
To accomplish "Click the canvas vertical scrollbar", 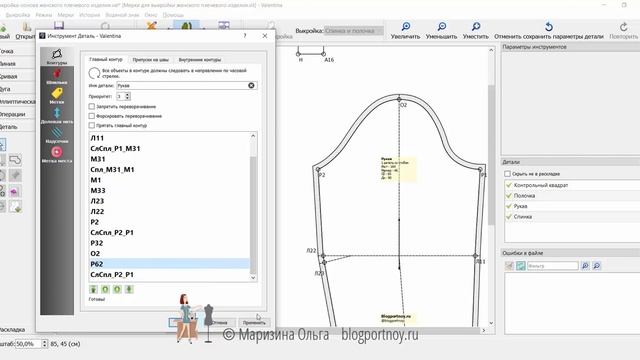I will click(491, 187).
